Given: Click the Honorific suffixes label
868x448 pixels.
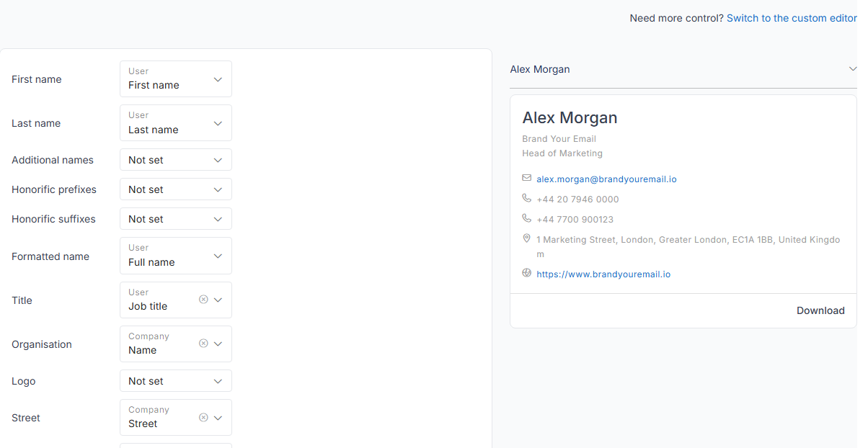Looking at the screenshot, I should click(x=53, y=219).
